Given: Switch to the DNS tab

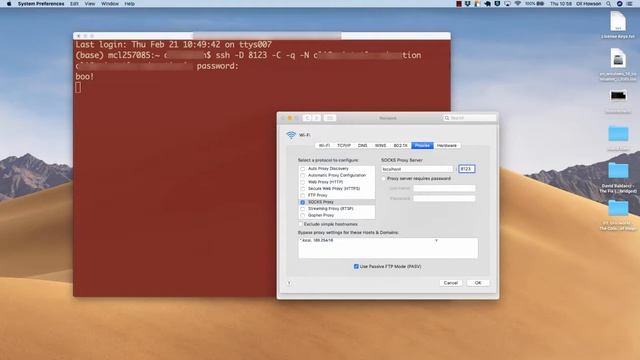Looking at the screenshot, I should tap(362, 145).
